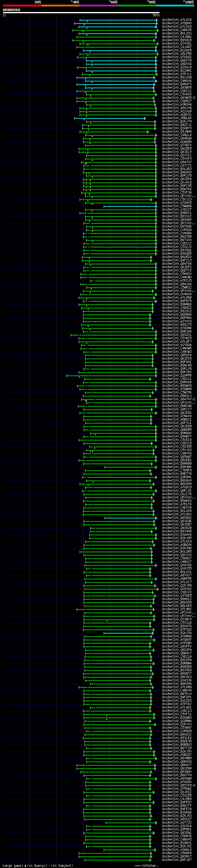Viewport: 197px width, 868px height.
Task: Open hit UniRef100_B9F6H2
Action: coord(177,362)
